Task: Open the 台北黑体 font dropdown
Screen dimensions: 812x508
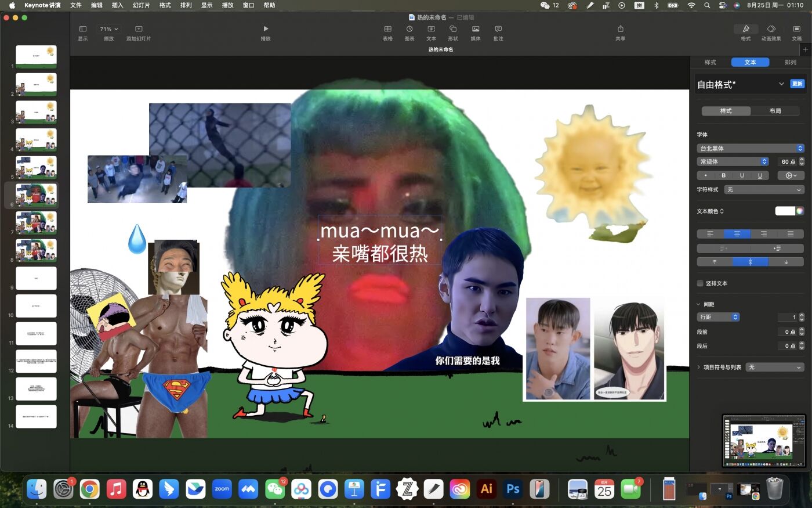Action: click(751, 148)
